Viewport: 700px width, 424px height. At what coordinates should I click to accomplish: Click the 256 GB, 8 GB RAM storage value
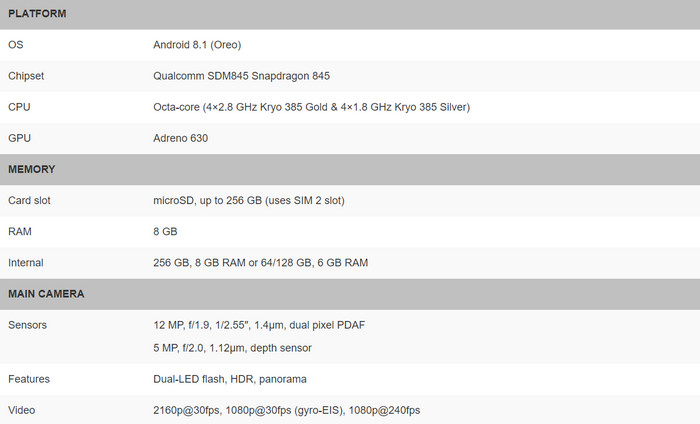coord(260,262)
